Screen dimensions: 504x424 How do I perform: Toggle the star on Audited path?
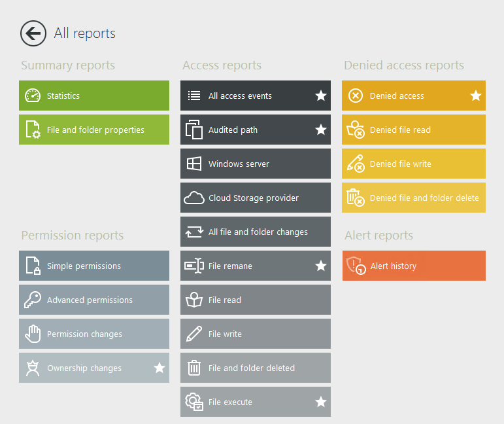pyautogui.click(x=321, y=130)
